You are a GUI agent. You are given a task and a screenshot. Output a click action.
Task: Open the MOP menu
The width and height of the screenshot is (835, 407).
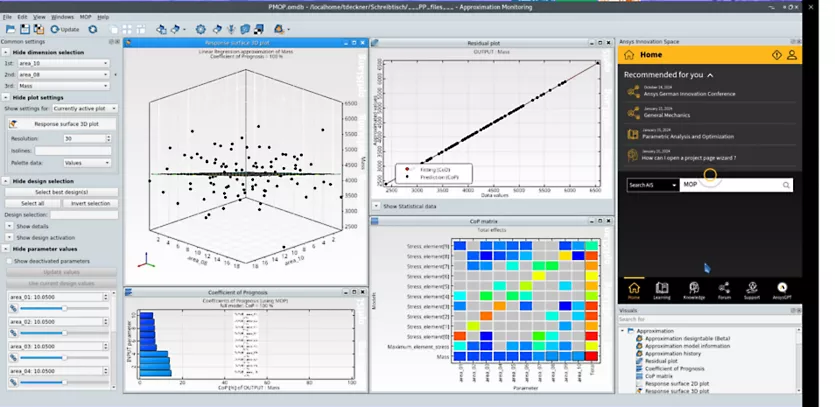click(x=86, y=17)
